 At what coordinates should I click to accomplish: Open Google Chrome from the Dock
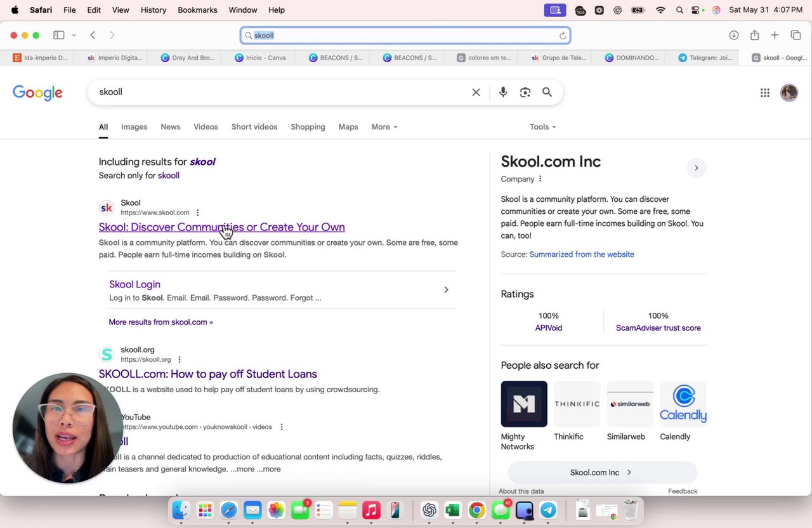[476, 510]
